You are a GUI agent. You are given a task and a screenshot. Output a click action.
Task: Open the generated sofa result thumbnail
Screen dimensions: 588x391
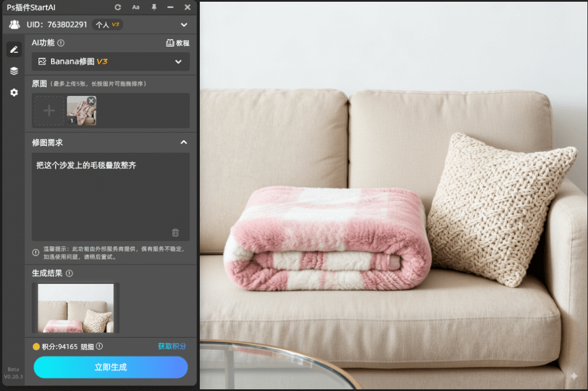[75, 308]
